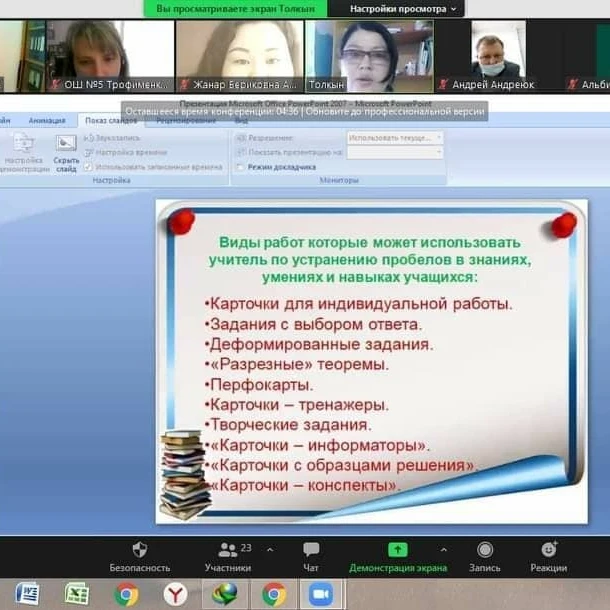Click the Настройка демонстрации icon
This screenshot has height=610, width=610.
[23, 152]
